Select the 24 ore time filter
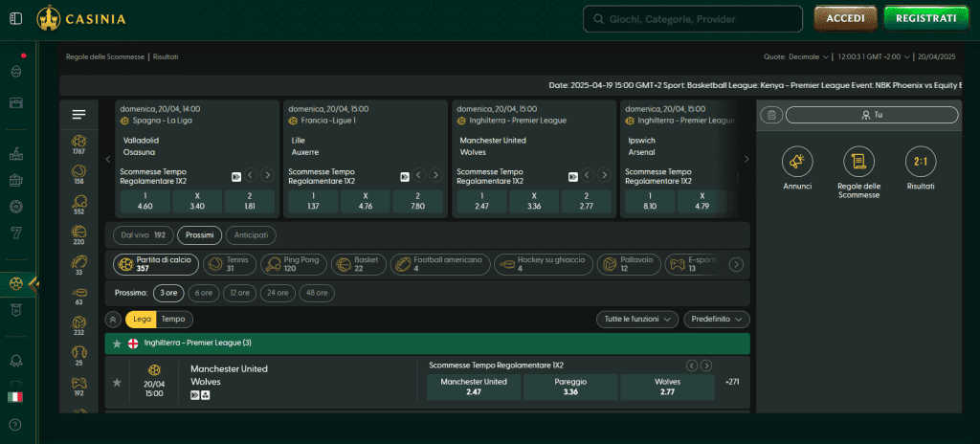Screen dimensions: 980x444 [278, 293]
